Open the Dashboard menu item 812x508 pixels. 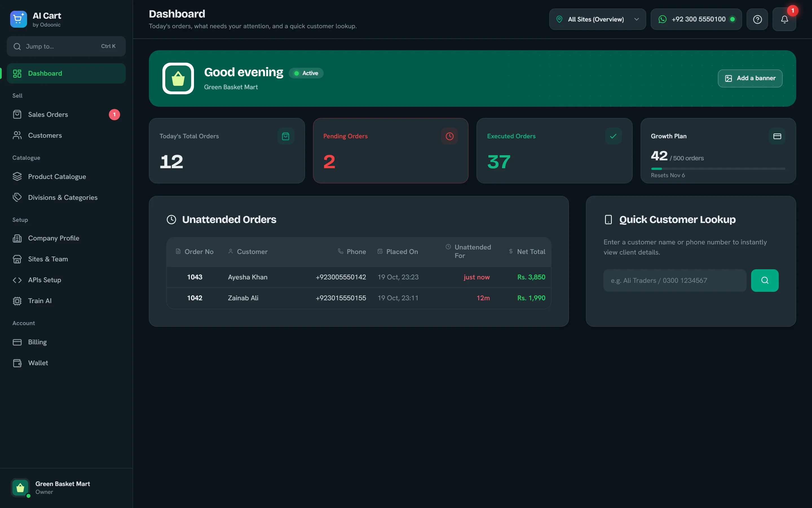pyautogui.click(x=66, y=73)
